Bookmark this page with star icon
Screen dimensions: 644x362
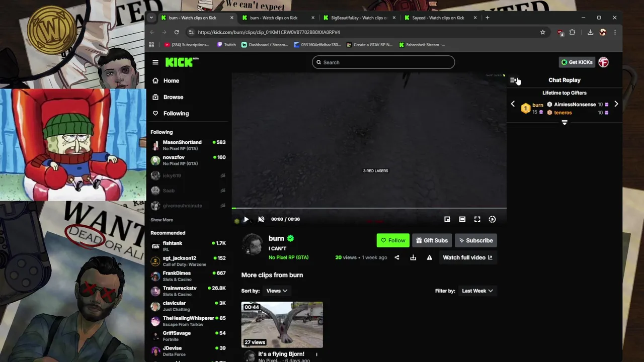point(542,32)
